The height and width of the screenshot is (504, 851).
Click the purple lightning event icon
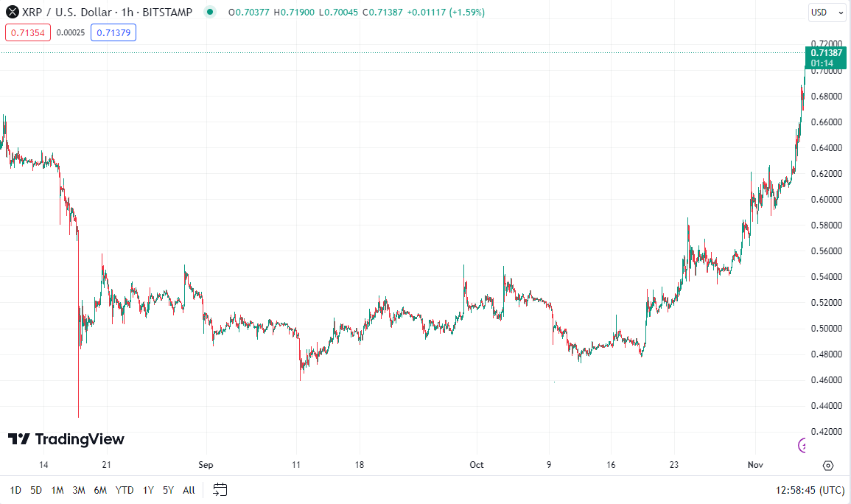coord(804,444)
